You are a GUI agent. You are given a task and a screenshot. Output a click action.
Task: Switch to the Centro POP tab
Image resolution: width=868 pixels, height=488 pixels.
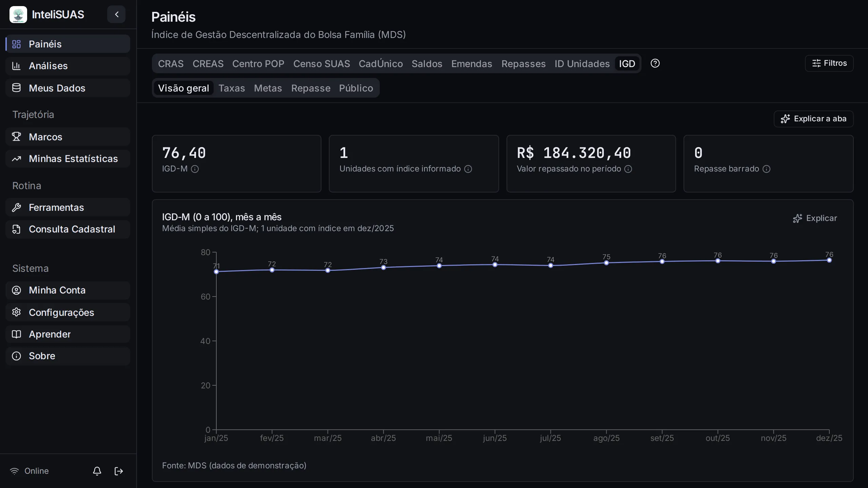click(x=258, y=64)
